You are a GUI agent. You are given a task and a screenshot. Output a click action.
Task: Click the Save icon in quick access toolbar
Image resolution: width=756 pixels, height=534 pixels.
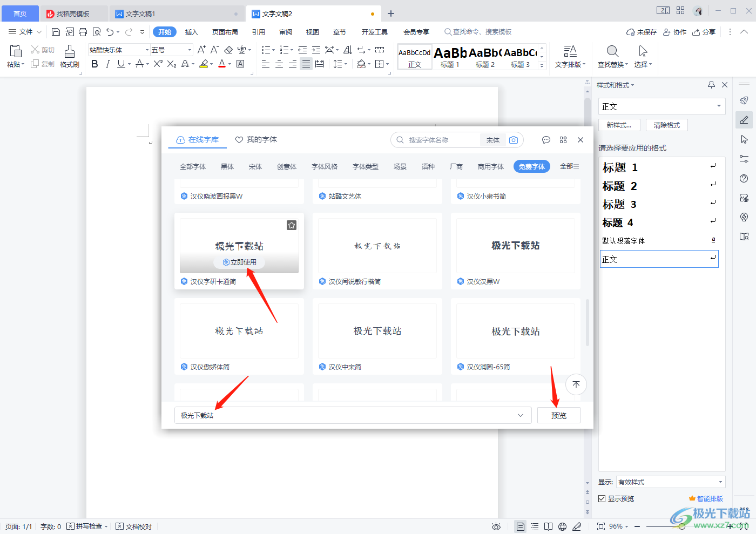coord(56,32)
